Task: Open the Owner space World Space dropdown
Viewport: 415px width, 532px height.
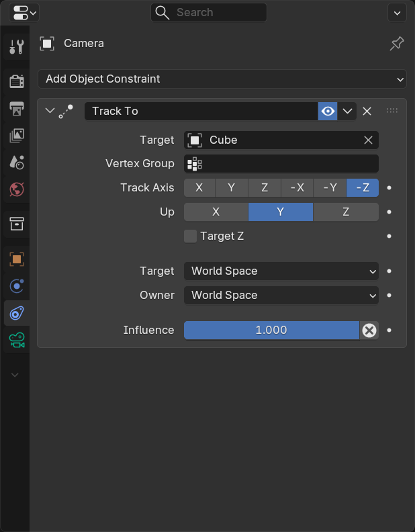Action: (x=281, y=295)
